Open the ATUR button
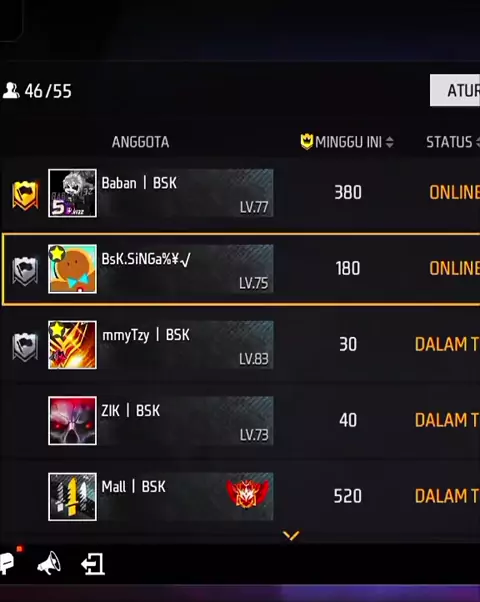 coord(455,91)
